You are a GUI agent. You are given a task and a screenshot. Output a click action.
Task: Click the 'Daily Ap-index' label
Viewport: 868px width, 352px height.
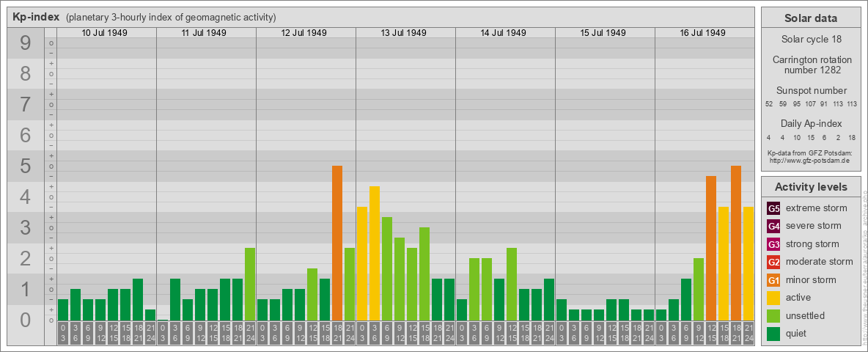811,123
